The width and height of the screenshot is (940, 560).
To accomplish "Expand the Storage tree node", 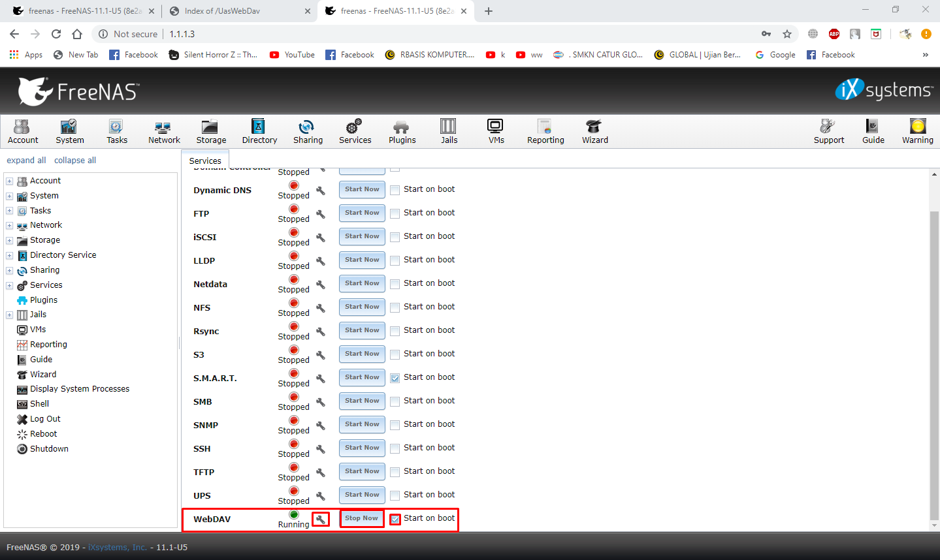I will pyautogui.click(x=10, y=240).
